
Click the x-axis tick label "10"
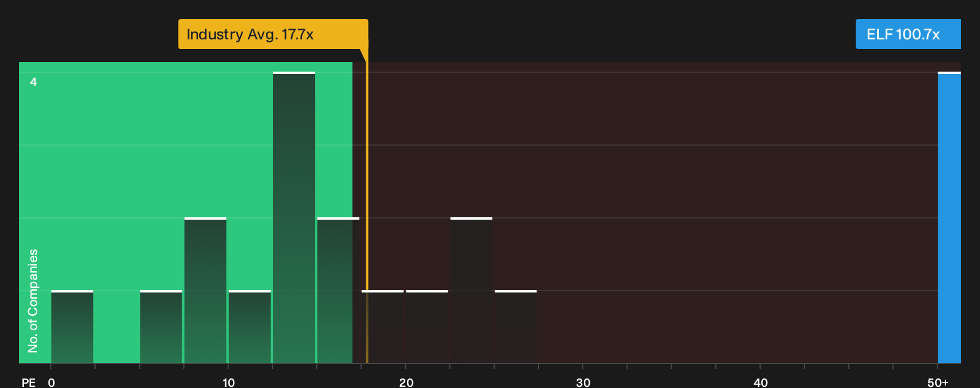point(229,383)
